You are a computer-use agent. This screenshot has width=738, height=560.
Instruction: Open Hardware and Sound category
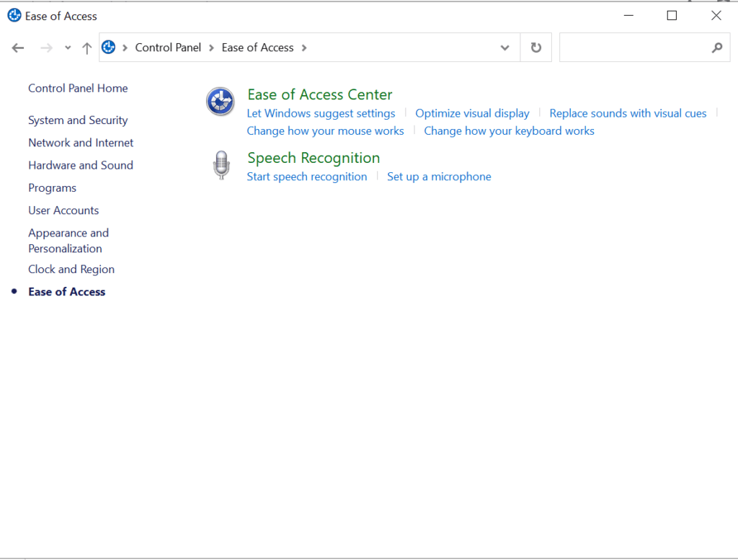pyautogui.click(x=81, y=165)
